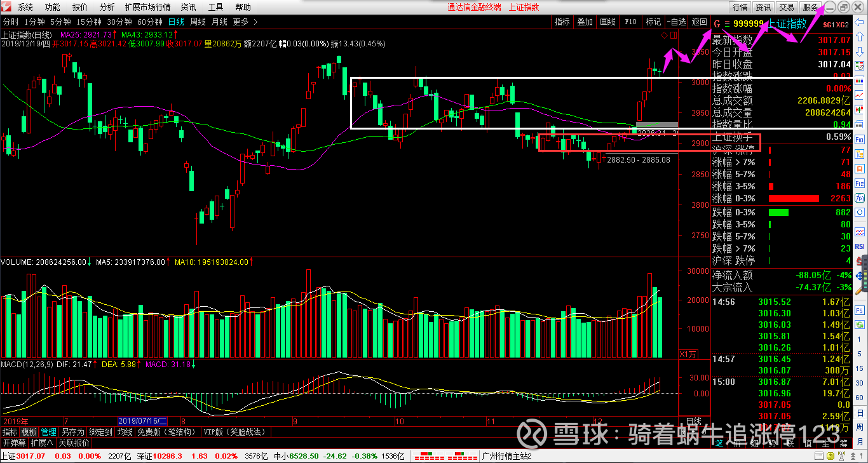Select the 60分钟 period tab
This screenshot has height=463, width=868.
pos(151,22)
